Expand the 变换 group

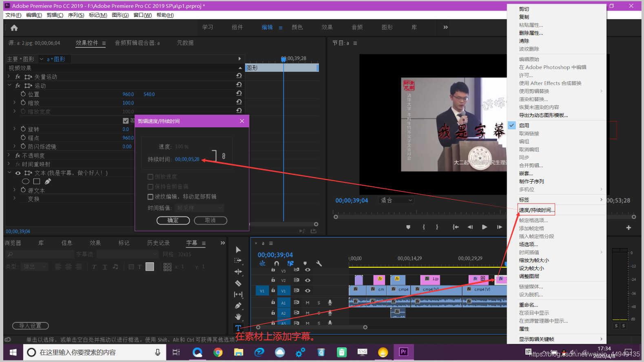(x=15, y=198)
